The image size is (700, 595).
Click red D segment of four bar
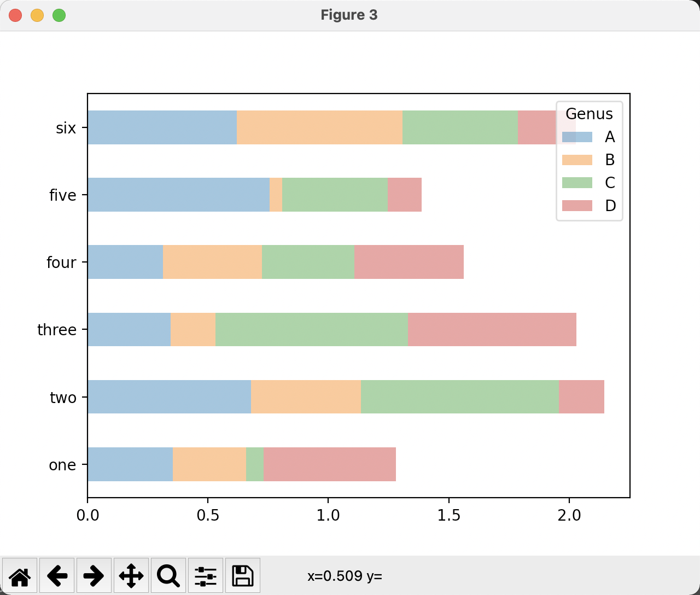pos(409,262)
